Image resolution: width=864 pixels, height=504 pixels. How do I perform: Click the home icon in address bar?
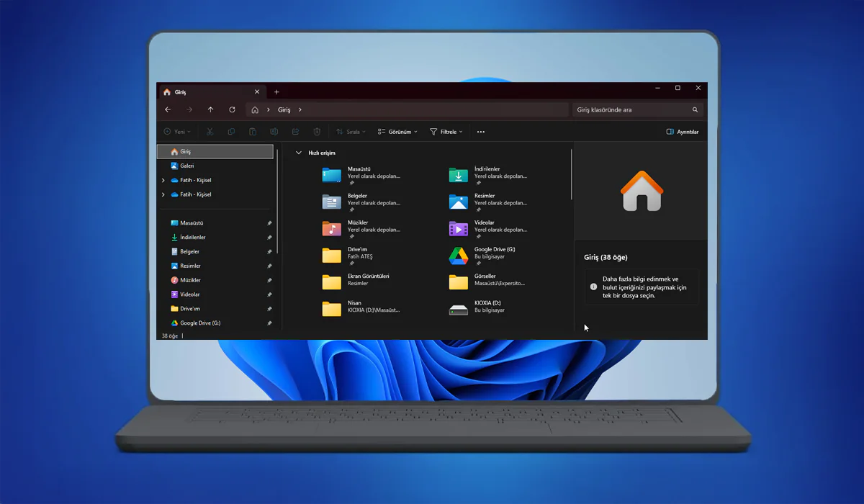coord(255,110)
